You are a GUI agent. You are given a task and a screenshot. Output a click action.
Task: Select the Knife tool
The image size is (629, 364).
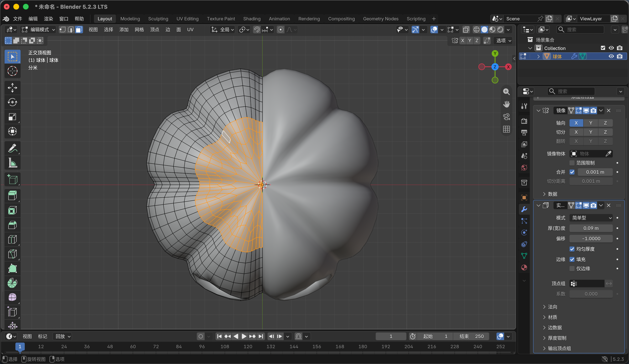click(x=12, y=254)
